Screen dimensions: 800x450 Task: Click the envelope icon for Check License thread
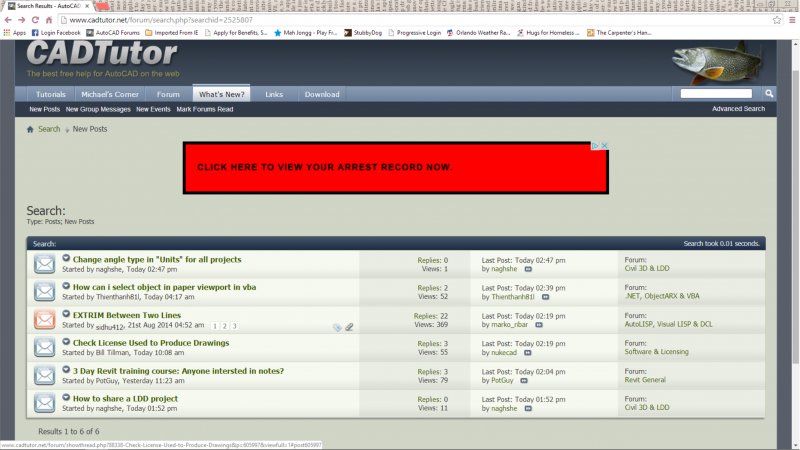pos(44,347)
